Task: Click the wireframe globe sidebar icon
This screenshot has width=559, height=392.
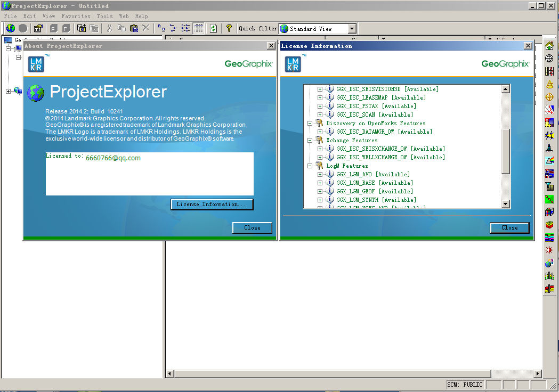Action: pyautogui.click(x=549, y=59)
